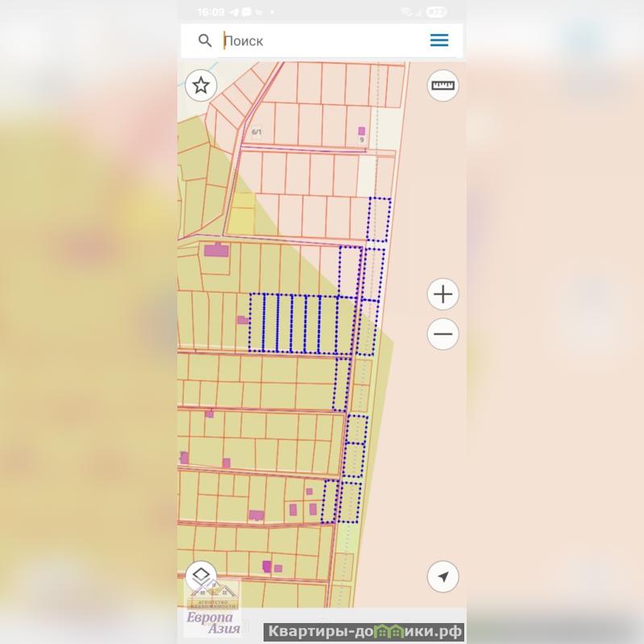This screenshot has height=644, width=644.
Task: Open the map layers switcher
Action: tap(202, 575)
